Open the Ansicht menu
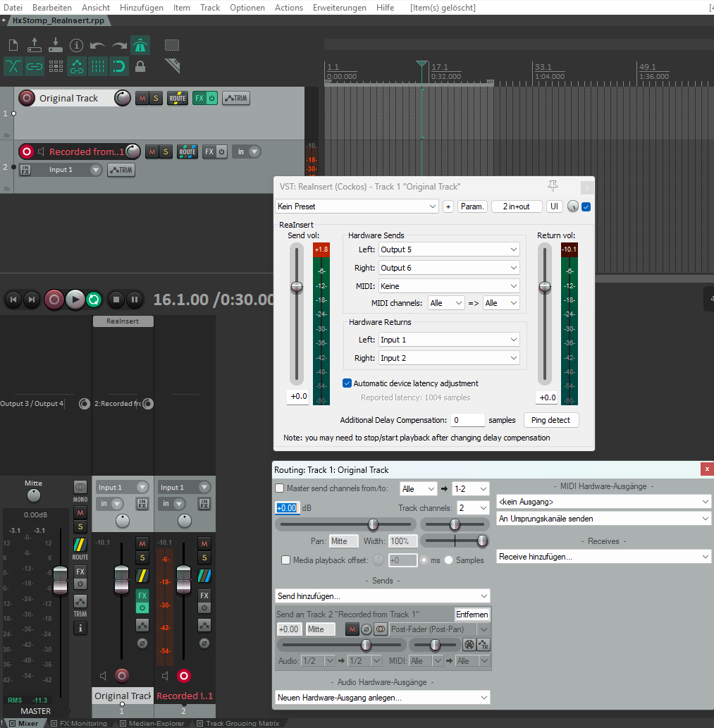The width and height of the screenshot is (714, 728). click(96, 8)
